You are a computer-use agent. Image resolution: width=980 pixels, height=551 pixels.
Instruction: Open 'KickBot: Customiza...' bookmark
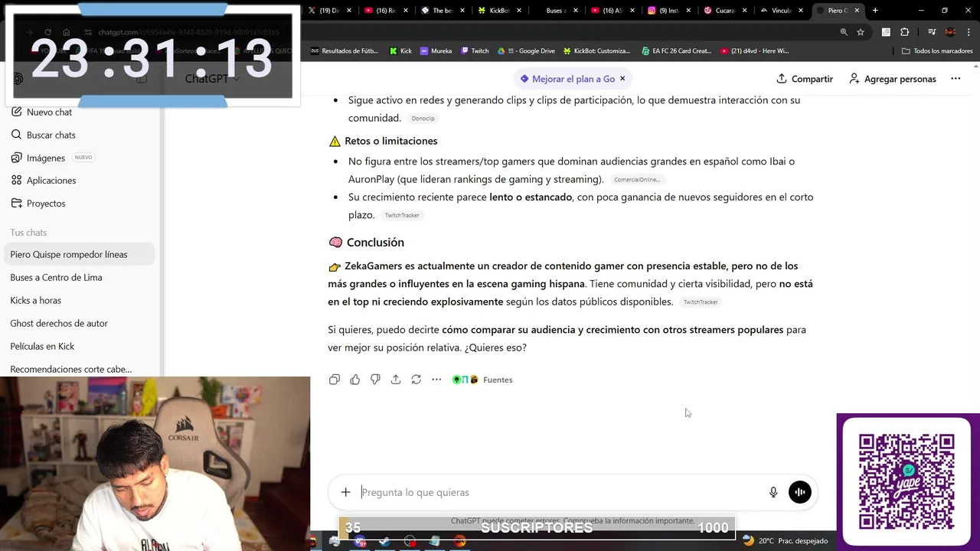pos(596,51)
